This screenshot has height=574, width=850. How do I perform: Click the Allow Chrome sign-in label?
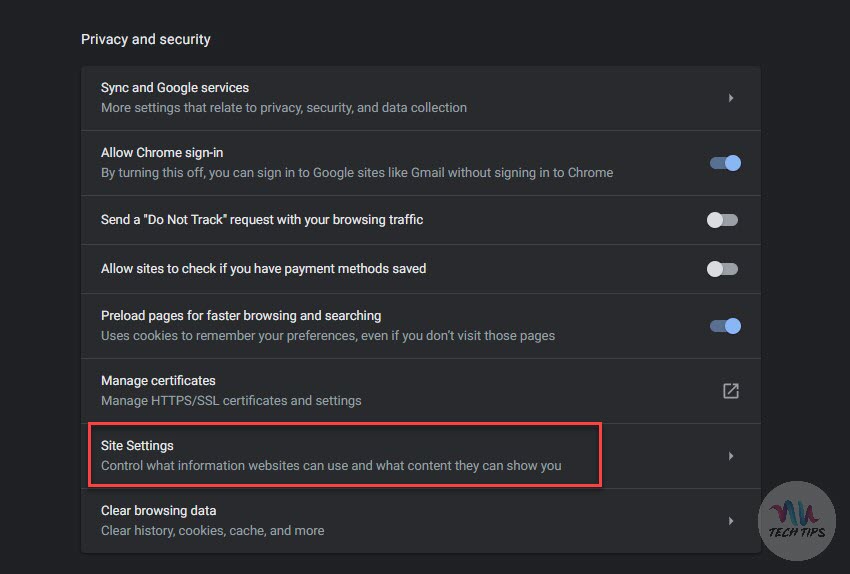162,153
